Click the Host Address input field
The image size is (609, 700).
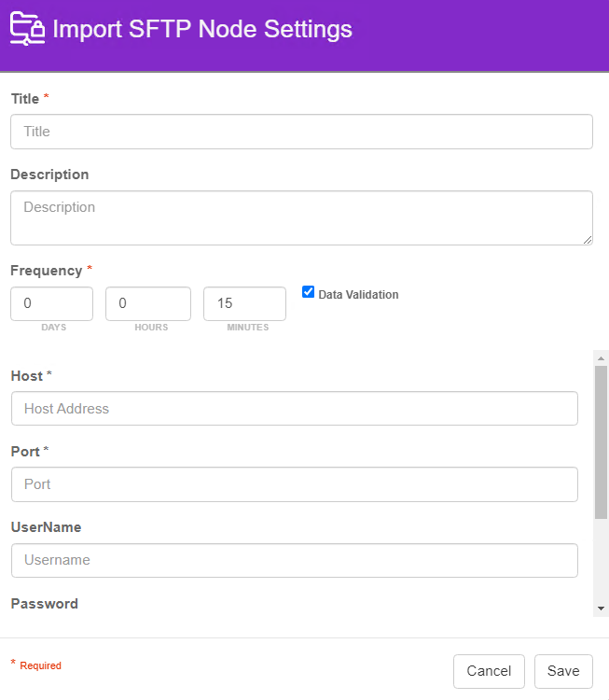coord(295,409)
